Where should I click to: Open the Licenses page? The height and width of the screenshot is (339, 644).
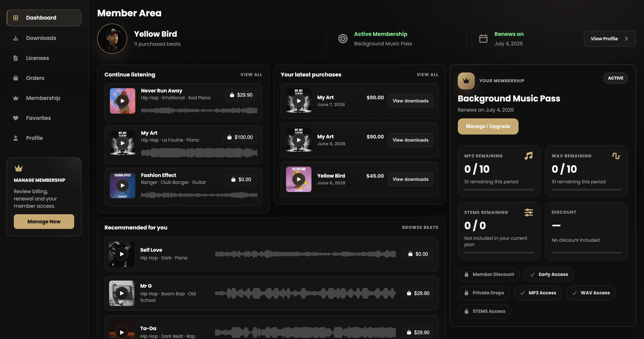44,58
